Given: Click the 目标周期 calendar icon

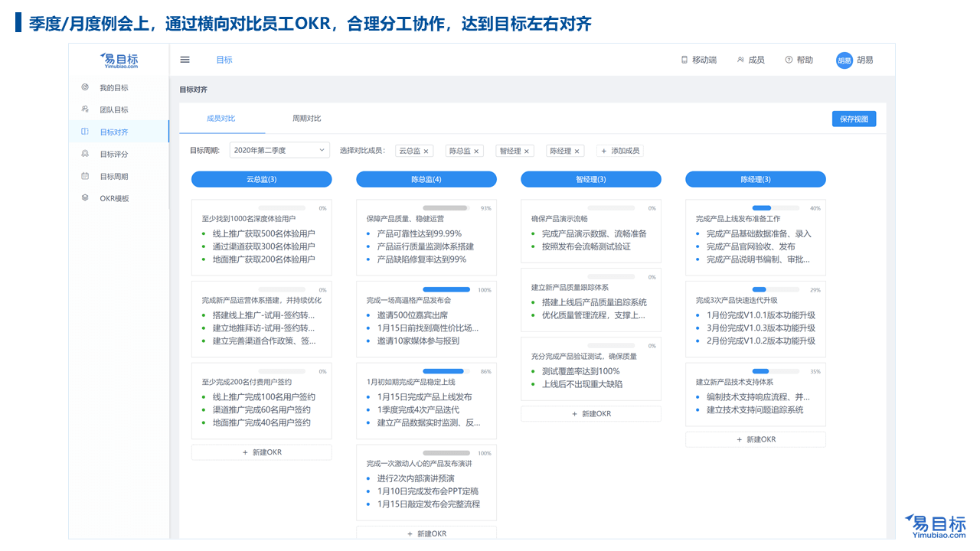Looking at the screenshot, I should pyautogui.click(x=85, y=176).
